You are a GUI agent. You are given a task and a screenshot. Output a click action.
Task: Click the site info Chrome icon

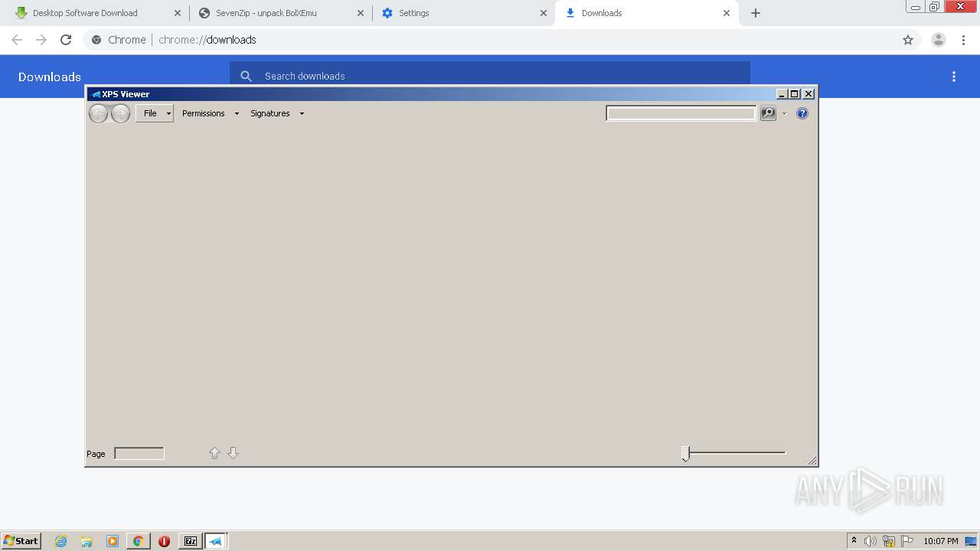pyautogui.click(x=96, y=40)
